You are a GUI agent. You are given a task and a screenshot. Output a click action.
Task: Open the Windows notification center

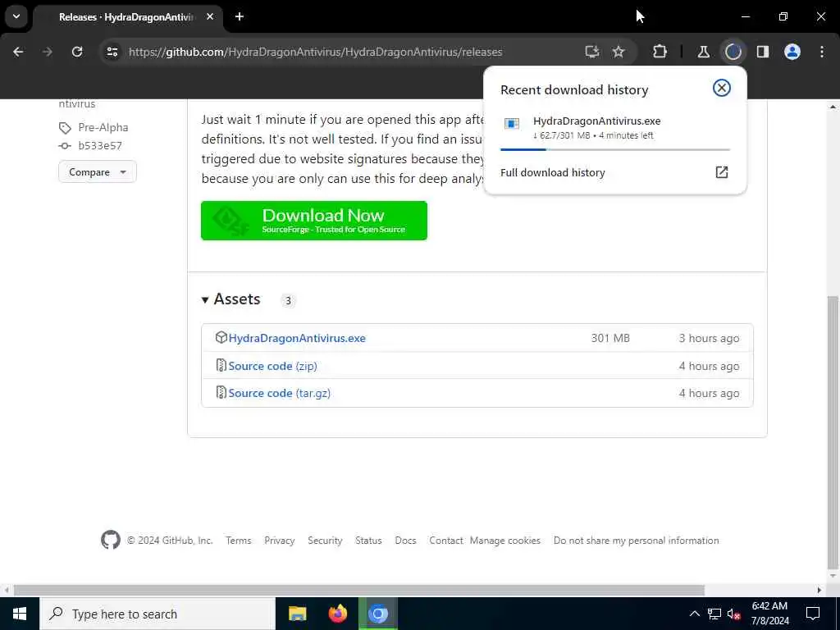click(813, 614)
